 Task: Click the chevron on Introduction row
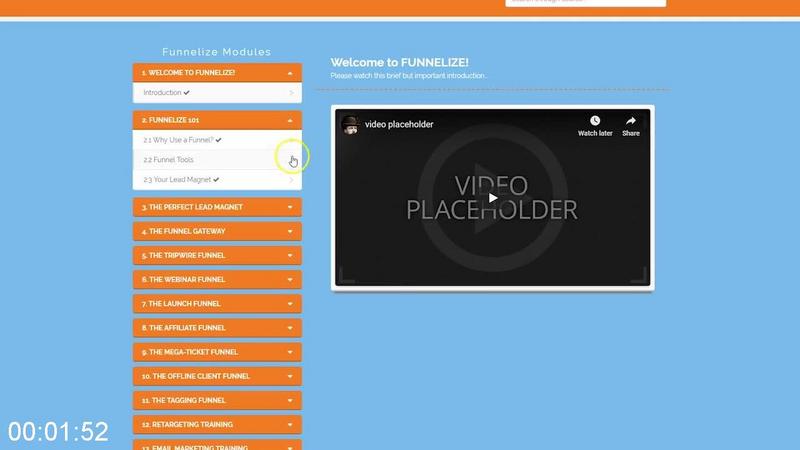click(291, 93)
